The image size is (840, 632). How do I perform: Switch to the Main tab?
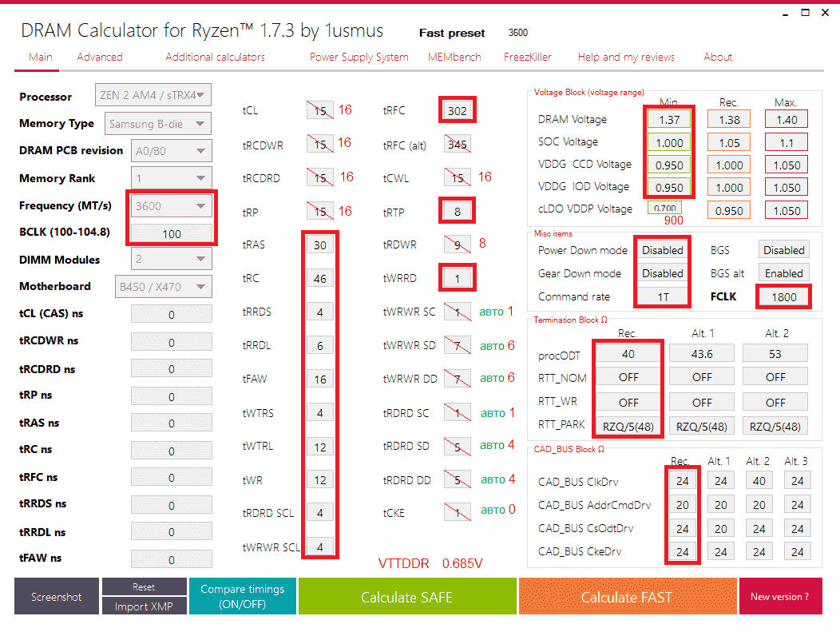click(x=40, y=57)
